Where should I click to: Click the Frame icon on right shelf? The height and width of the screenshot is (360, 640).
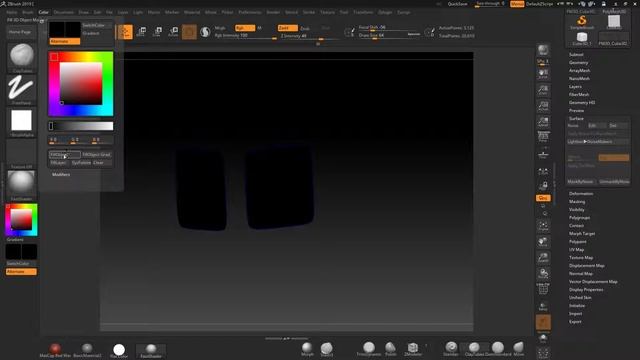click(x=543, y=226)
